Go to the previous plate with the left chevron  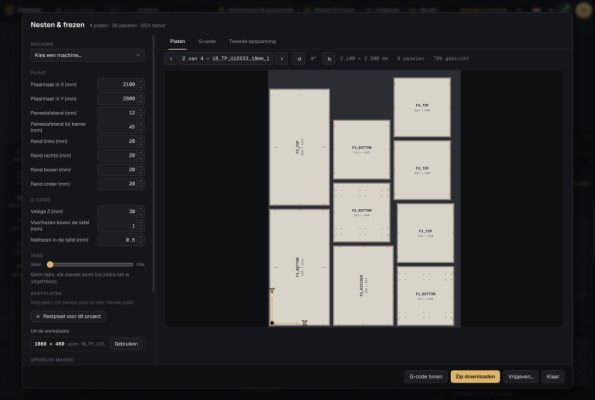pos(171,59)
